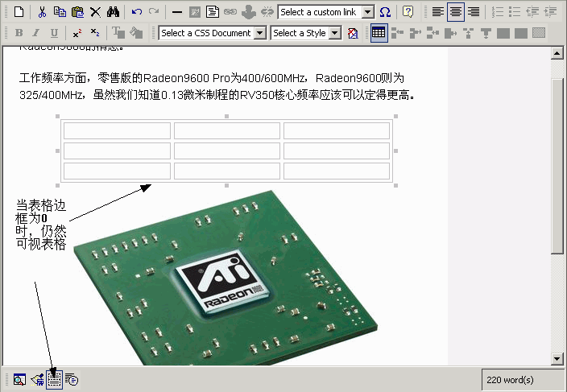This screenshot has height=392, width=567.
Task: Paste from the clipboard
Action: (77, 12)
